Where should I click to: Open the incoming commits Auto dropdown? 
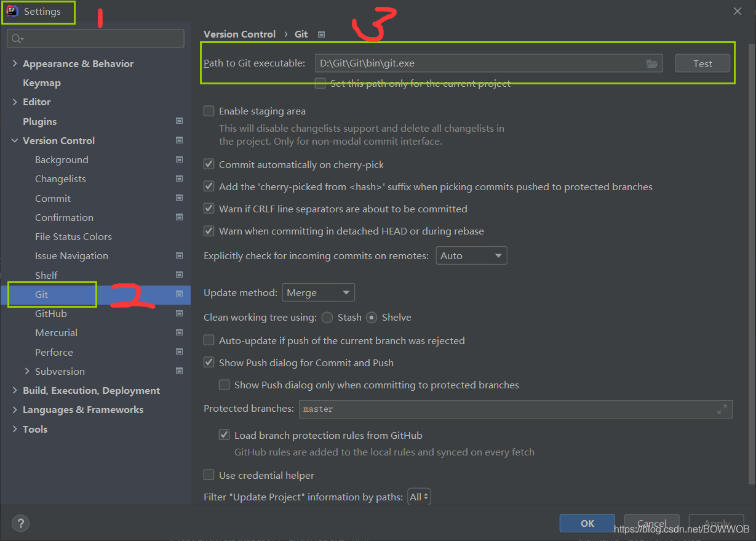click(471, 255)
